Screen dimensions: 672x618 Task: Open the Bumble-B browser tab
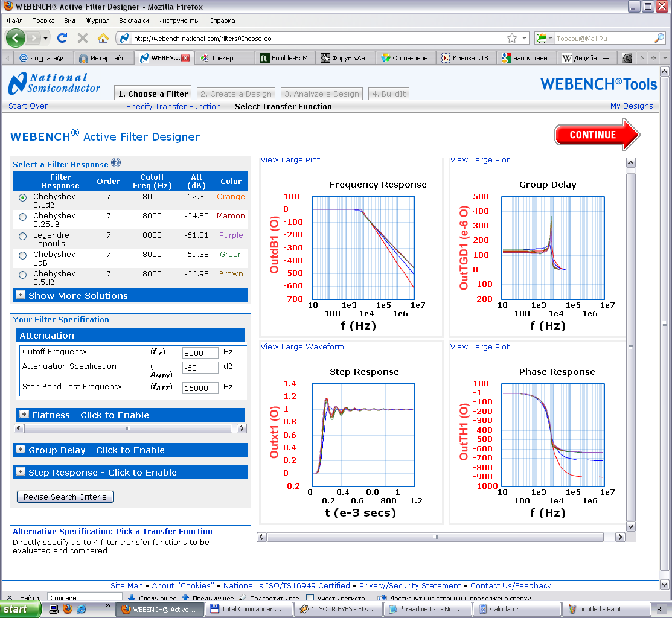click(286, 58)
